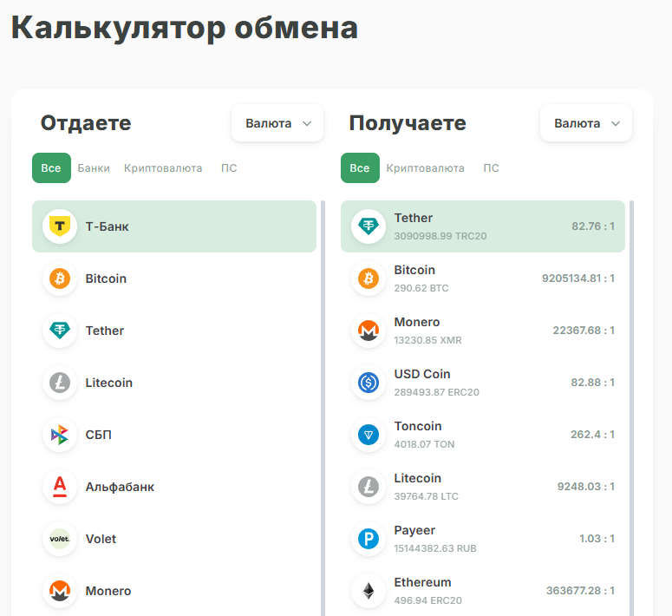Screen dimensions: 672x616
Task: Select Bitcoin name in Получаете list
Action: click(414, 270)
